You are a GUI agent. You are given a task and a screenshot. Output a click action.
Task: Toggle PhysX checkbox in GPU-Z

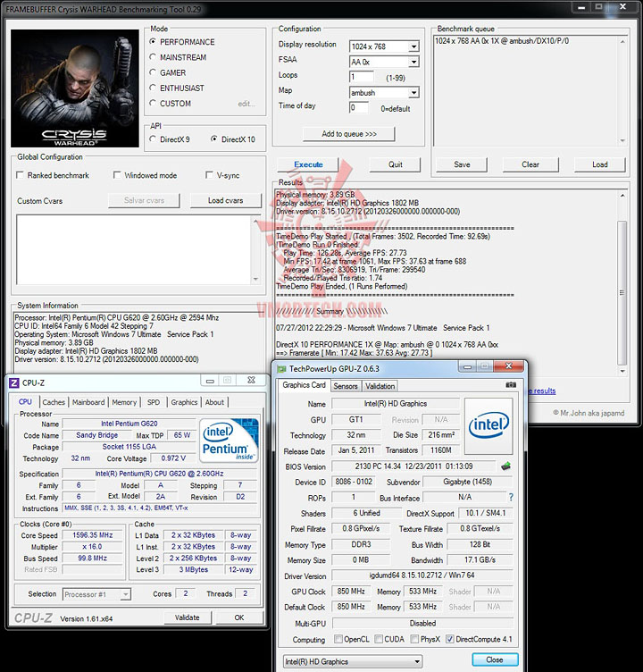(414, 639)
